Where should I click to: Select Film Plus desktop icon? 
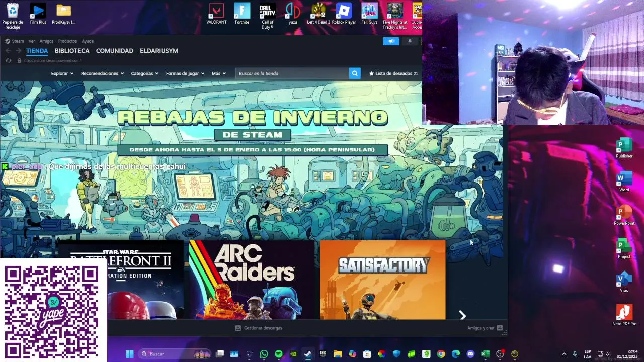[x=38, y=14]
